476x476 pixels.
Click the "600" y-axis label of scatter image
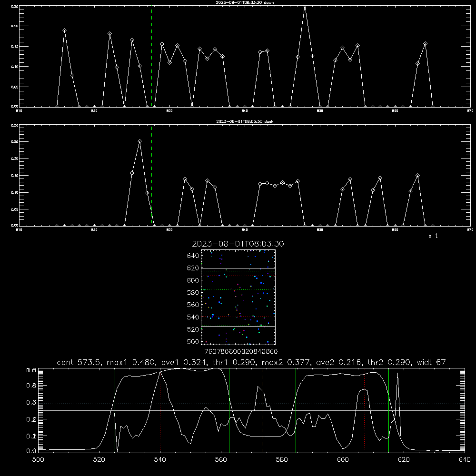pyautogui.click(x=193, y=280)
